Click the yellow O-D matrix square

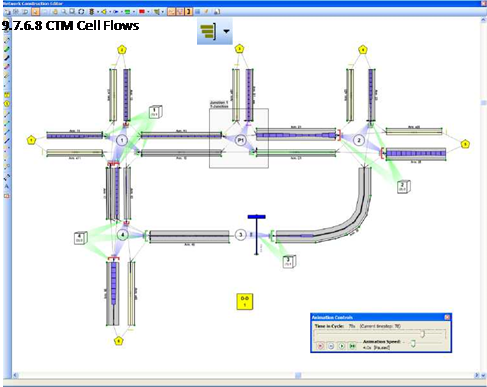[245, 302]
